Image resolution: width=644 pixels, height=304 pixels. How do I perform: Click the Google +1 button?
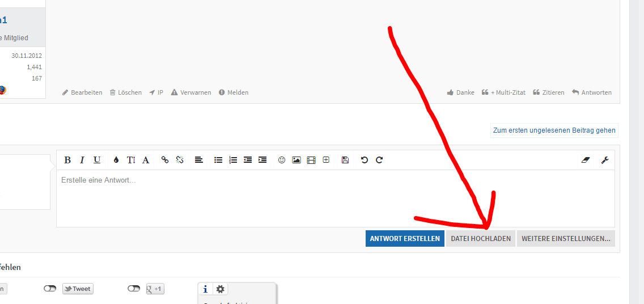pos(155,289)
